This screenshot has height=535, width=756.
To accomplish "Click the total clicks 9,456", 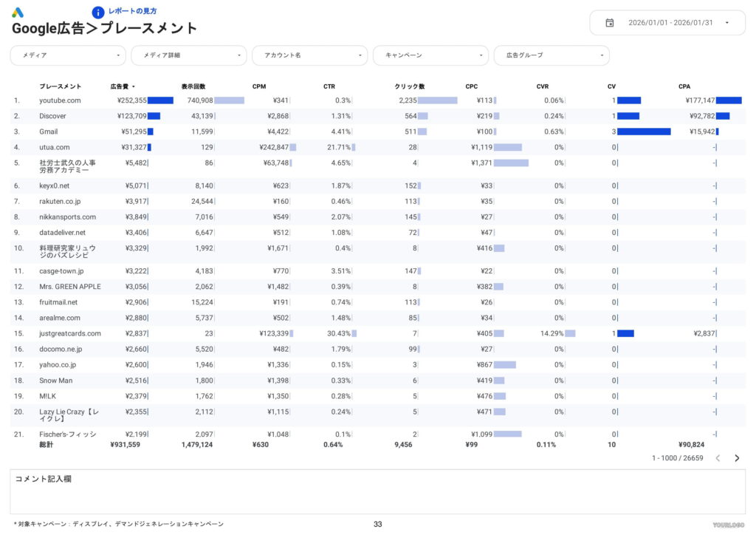I will click(403, 445).
